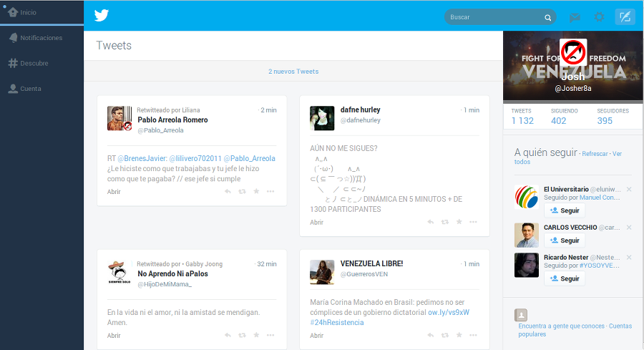Click the Buscar search field
644x350 pixels.
(x=500, y=17)
